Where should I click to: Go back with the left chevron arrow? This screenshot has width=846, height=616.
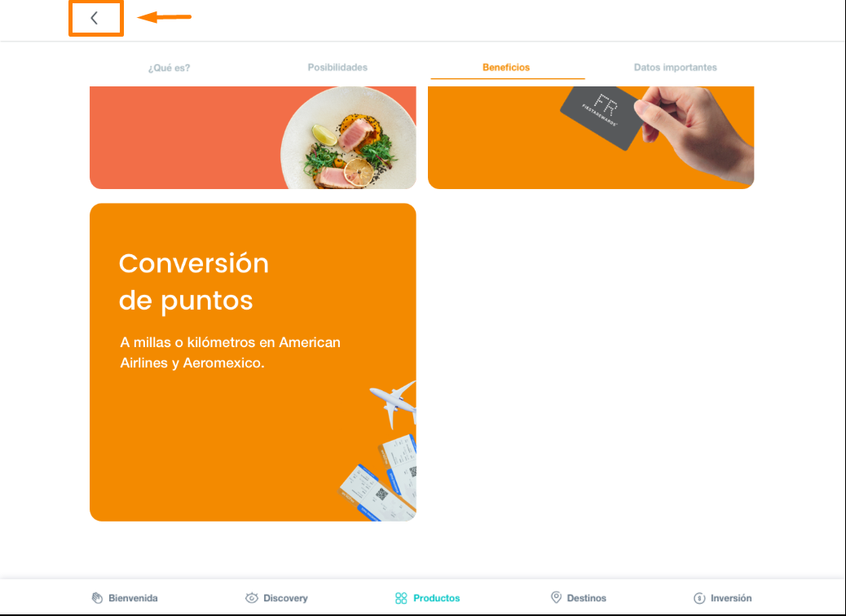pyautogui.click(x=95, y=19)
